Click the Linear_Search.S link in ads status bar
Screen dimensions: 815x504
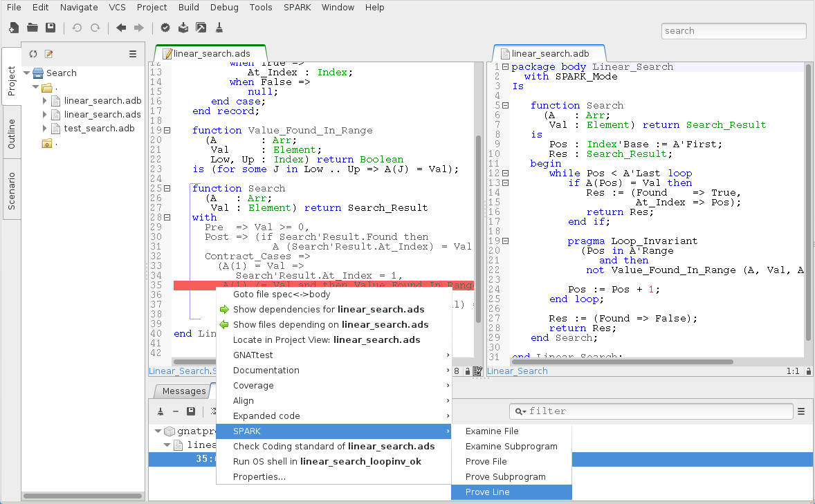pyautogui.click(x=183, y=371)
